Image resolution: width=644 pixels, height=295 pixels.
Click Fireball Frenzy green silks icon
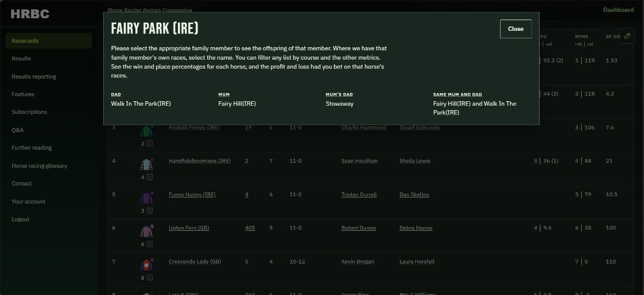coord(147,131)
